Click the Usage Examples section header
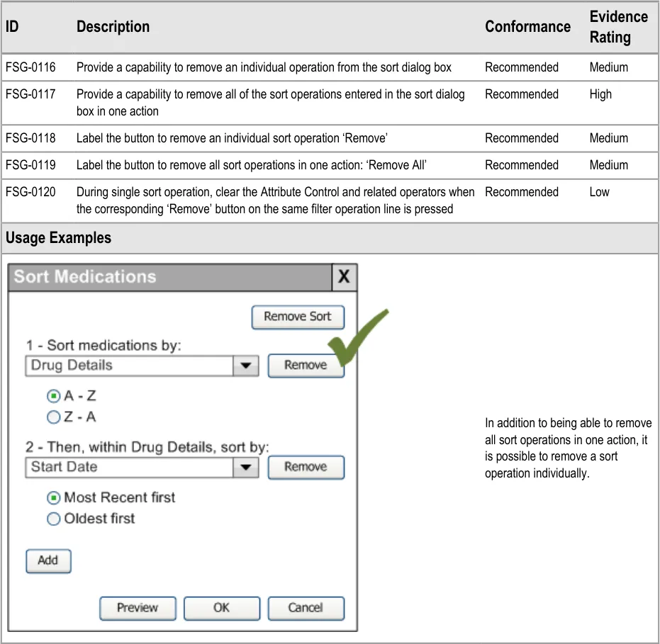 [59, 238]
